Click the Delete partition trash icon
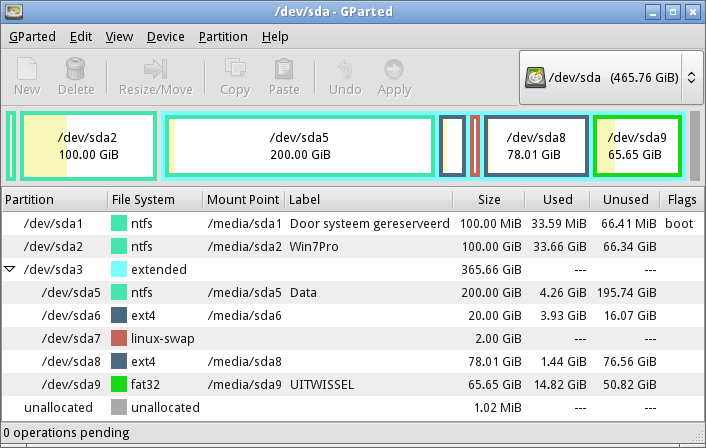The width and height of the screenshot is (706, 448). (76, 70)
